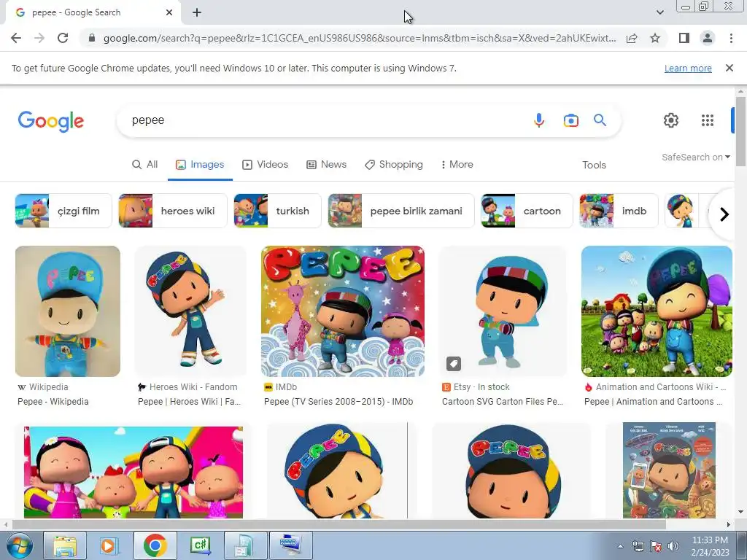Go back to previous page

[x=16, y=38]
